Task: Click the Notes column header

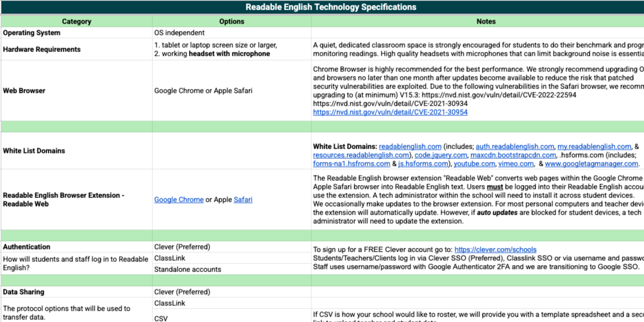Action: [x=478, y=21]
